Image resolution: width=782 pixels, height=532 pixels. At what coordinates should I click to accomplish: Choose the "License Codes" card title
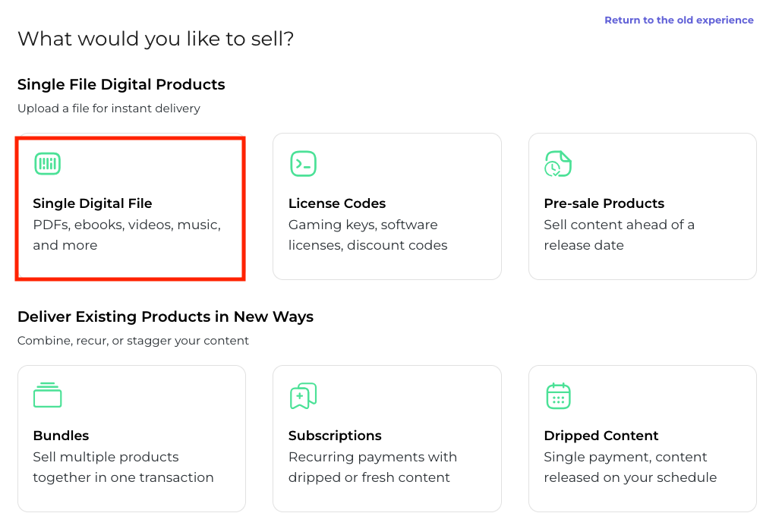(337, 203)
